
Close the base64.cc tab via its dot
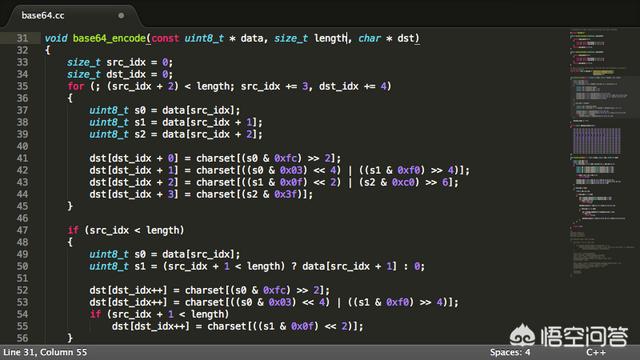click(x=121, y=16)
